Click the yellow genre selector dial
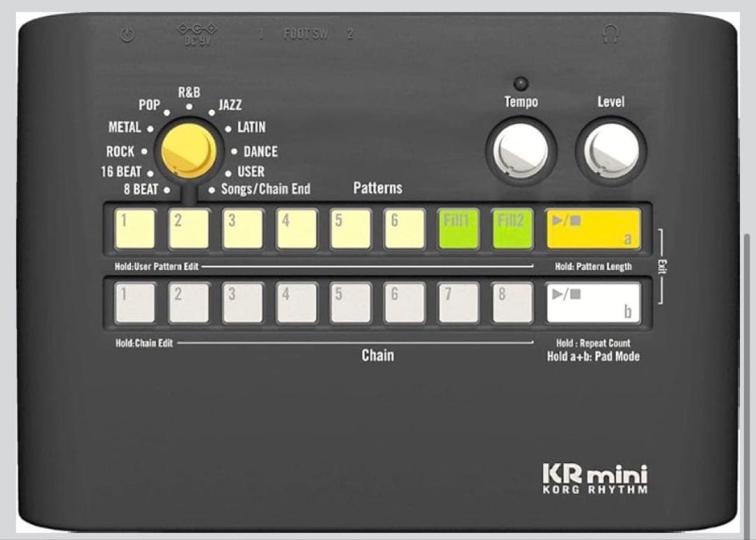 (x=188, y=150)
